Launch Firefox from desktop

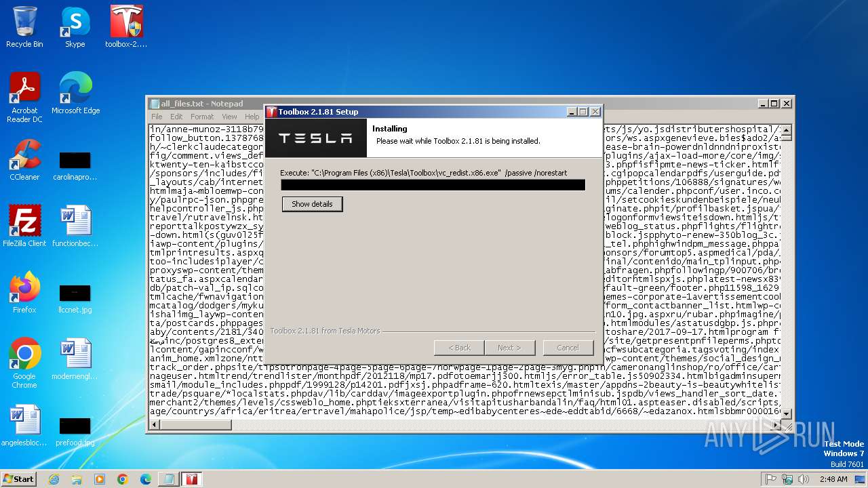pos(24,293)
